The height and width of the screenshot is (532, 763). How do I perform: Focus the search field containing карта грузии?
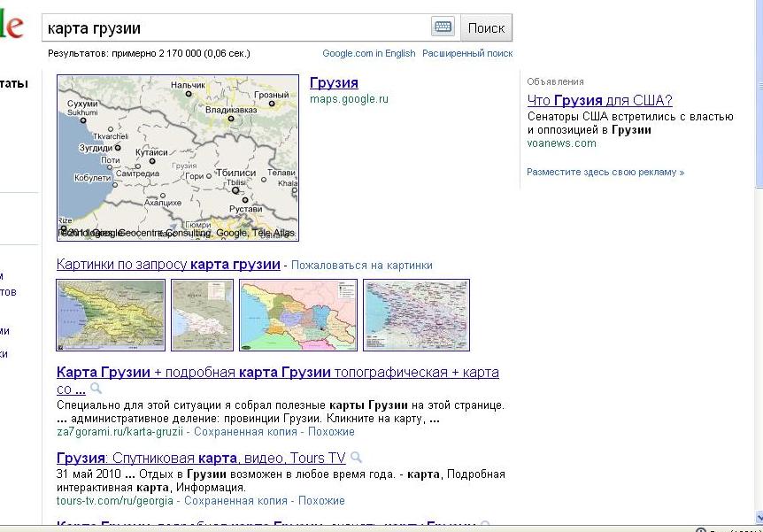pos(236,27)
